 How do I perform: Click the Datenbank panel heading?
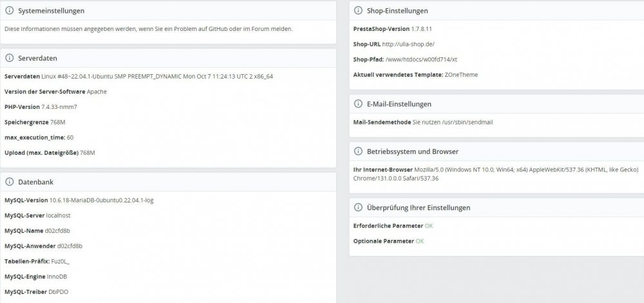click(x=35, y=182)
